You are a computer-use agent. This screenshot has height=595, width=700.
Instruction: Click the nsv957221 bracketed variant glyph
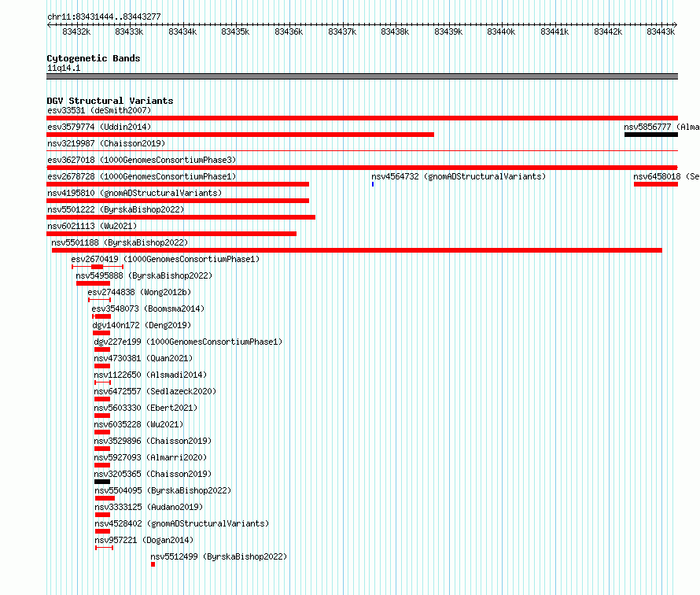104,548
